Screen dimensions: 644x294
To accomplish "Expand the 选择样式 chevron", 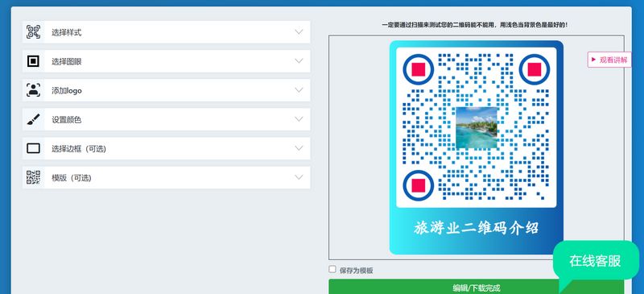I will click(x=299, y=32).
